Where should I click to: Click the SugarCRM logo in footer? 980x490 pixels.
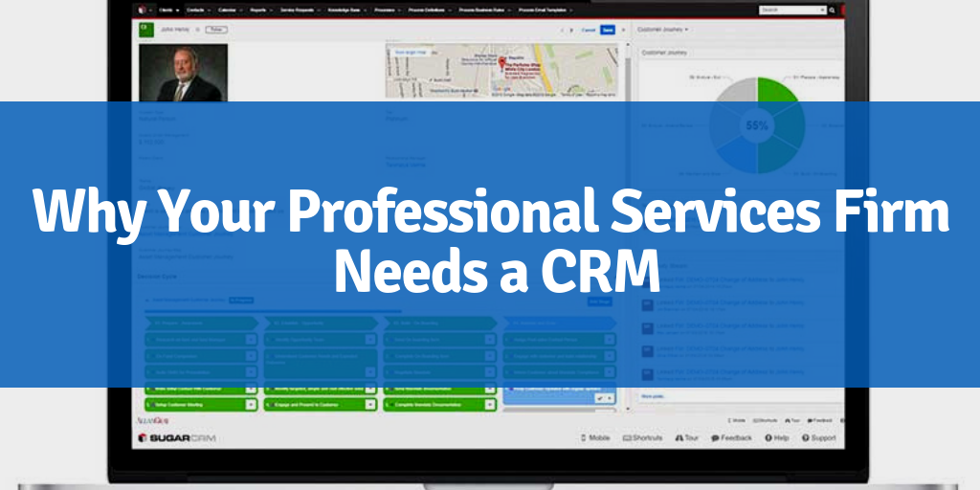(x=177, y=437)
